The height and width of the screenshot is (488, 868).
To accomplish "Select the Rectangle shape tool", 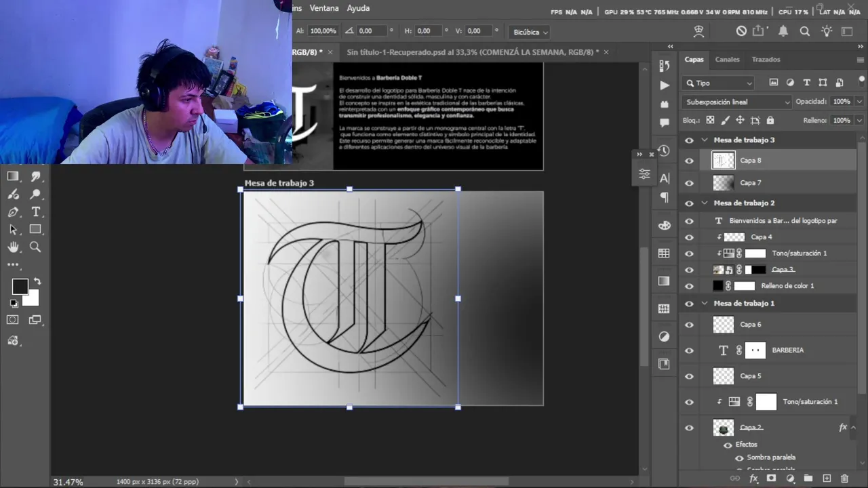I will coord(36,230).
